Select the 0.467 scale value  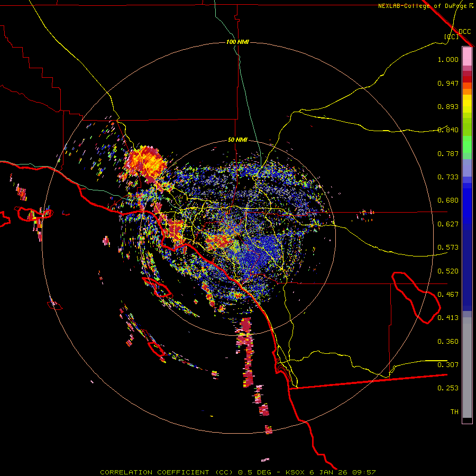448,295
